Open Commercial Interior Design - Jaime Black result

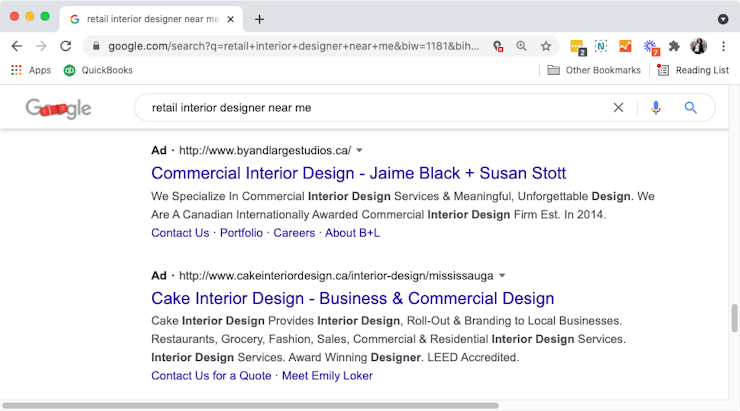coord(358,173)
